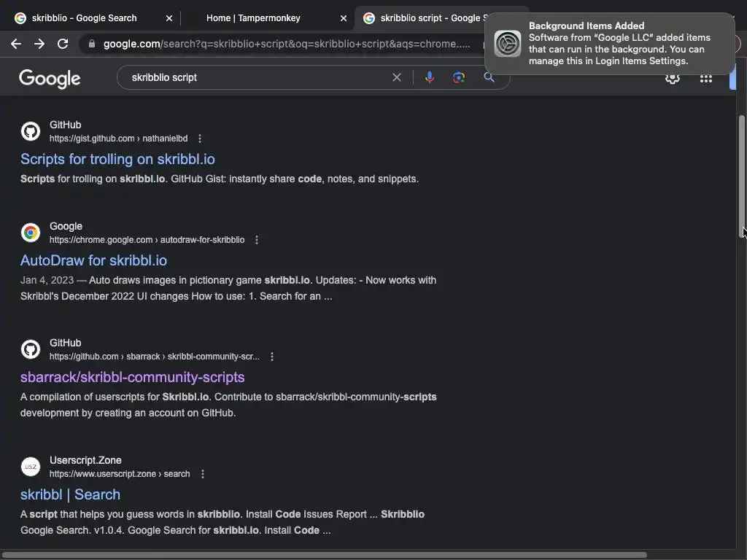The height and width of the screenshot is (560, 747).
Task: Click the Jan 4, 2023 snippet date
Action: tap(47, 280)
